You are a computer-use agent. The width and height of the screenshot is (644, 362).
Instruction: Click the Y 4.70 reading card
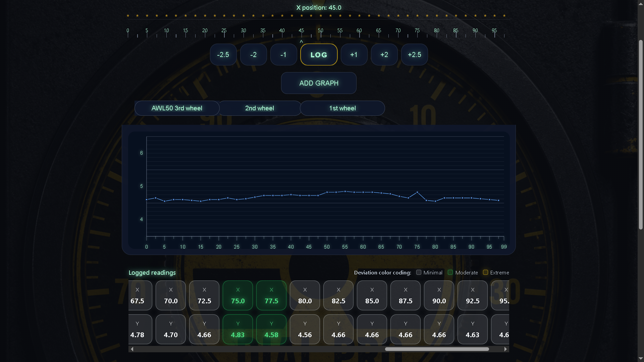point(171,329)
